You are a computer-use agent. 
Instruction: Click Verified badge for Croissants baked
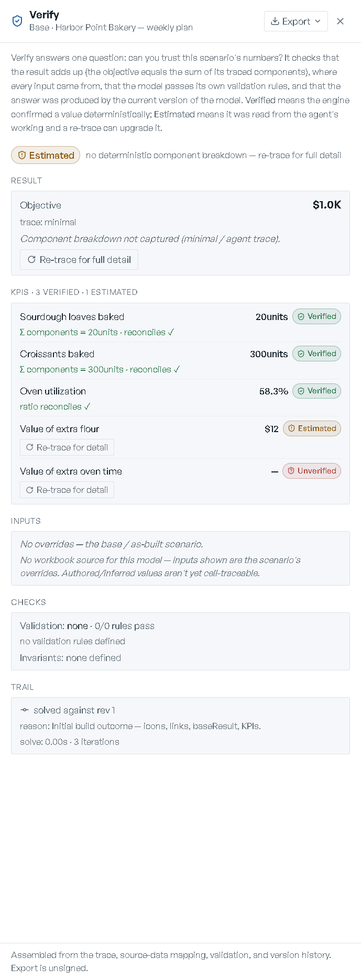coord(316,354)
